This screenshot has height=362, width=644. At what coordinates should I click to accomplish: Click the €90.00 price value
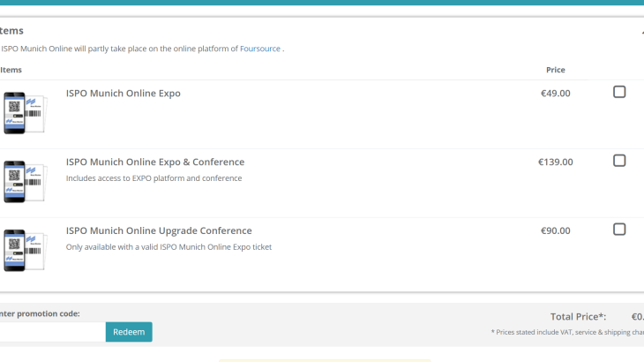[x=555, y=230]
